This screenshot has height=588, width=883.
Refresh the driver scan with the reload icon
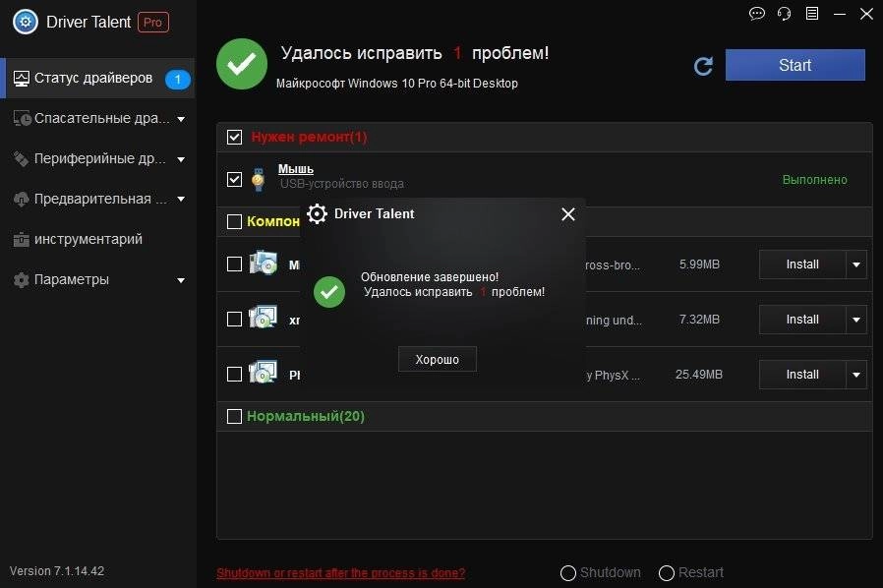[703, 66]
